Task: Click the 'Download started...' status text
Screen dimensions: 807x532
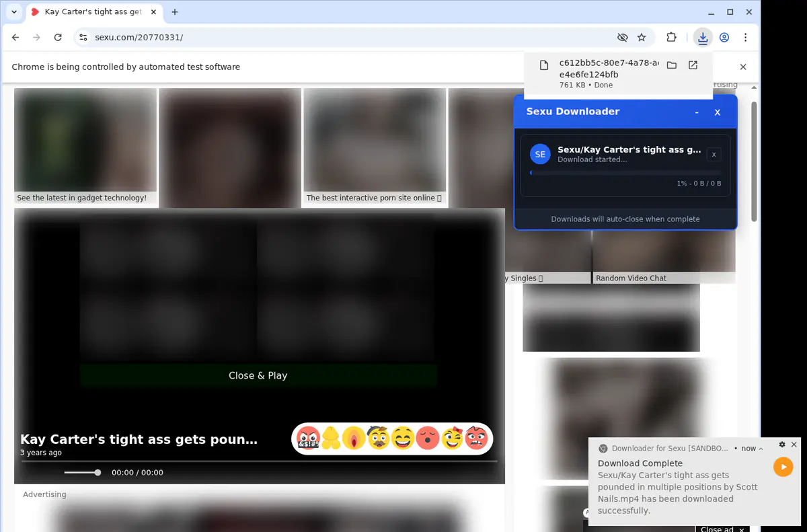Action: (592, 160)
